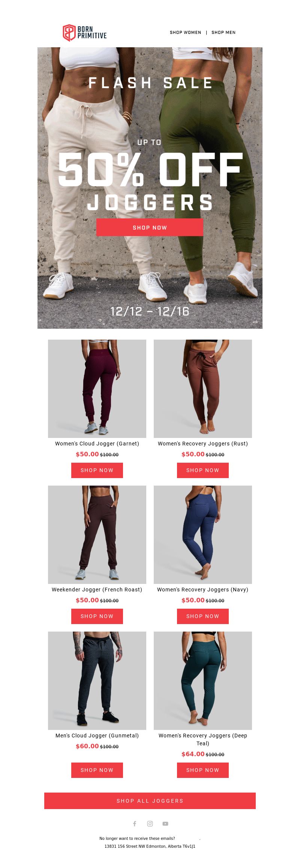Click Shop Now under Deep Teal Joggers
The width and height of the screenshot is (300, 868).
(203, 770)
